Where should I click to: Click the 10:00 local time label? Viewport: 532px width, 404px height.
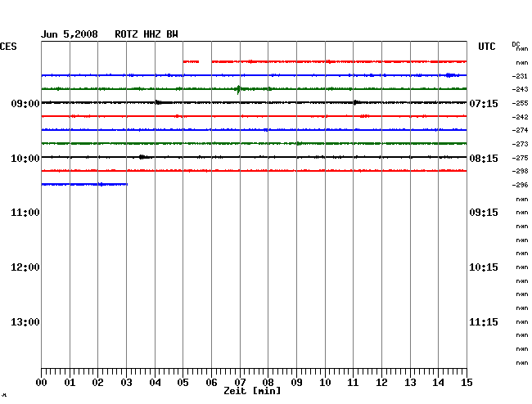click(25, 159)
